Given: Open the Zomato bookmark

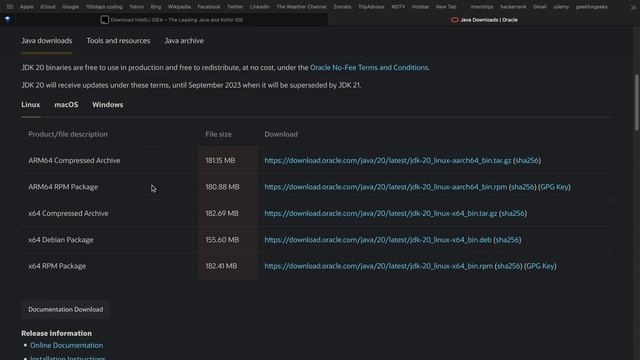Looking at the screenshot, I should [342, 7].
